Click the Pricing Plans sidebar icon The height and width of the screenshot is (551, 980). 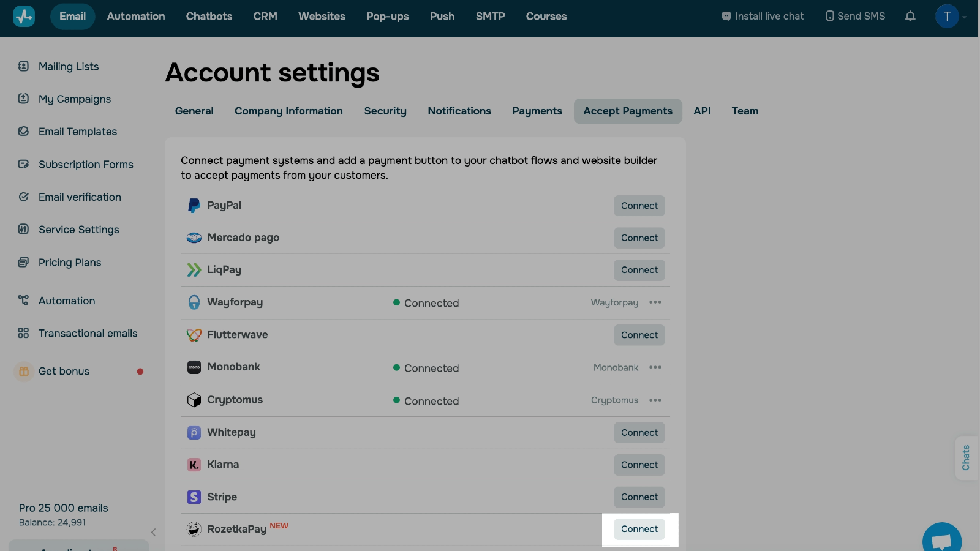[x=23, y=262]
